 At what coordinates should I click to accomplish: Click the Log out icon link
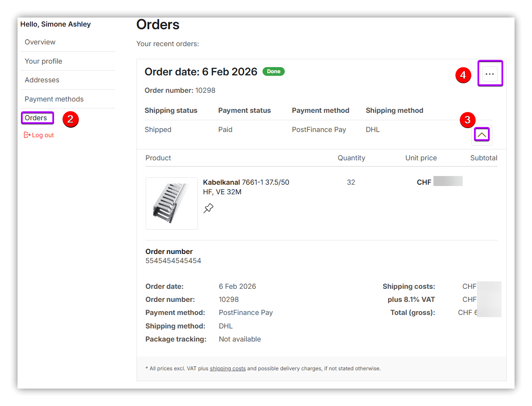click(x=39, y=135)
